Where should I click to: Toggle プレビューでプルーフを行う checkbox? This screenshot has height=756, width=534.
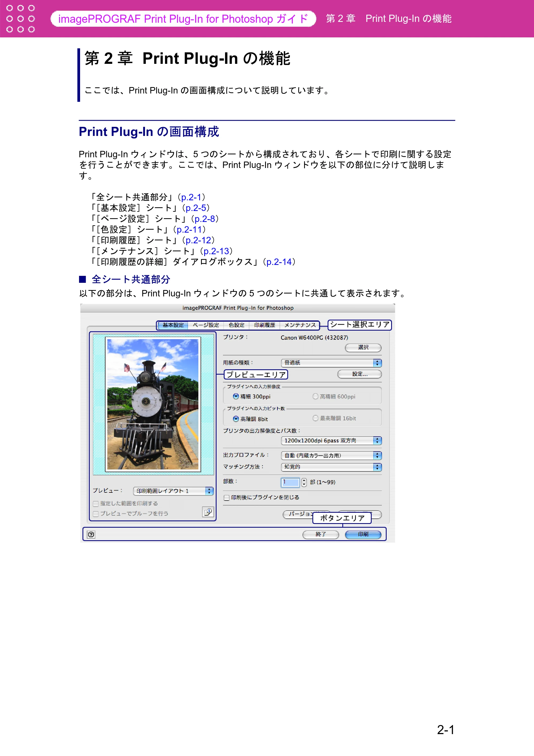pyautogui.click(x=96, y=514)
